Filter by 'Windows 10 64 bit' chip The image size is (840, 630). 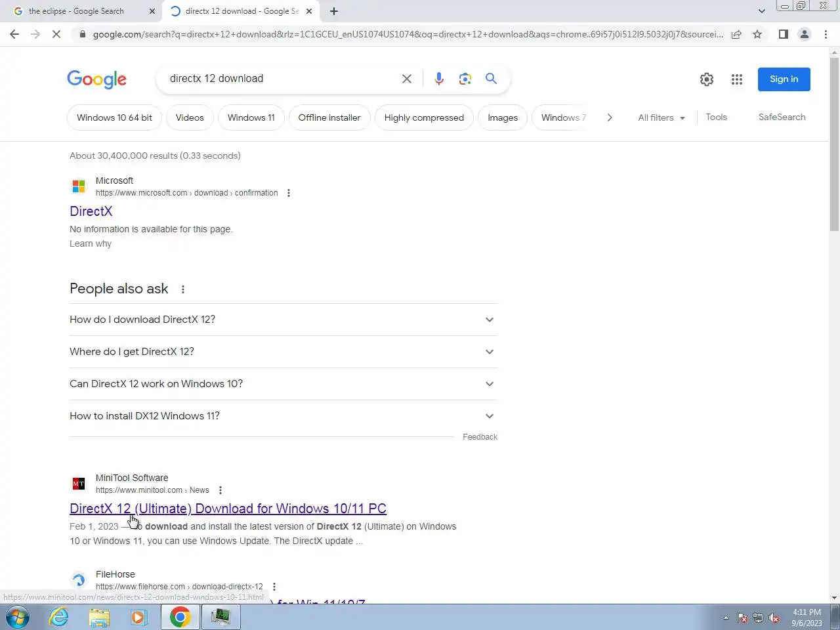coord(114,117)
